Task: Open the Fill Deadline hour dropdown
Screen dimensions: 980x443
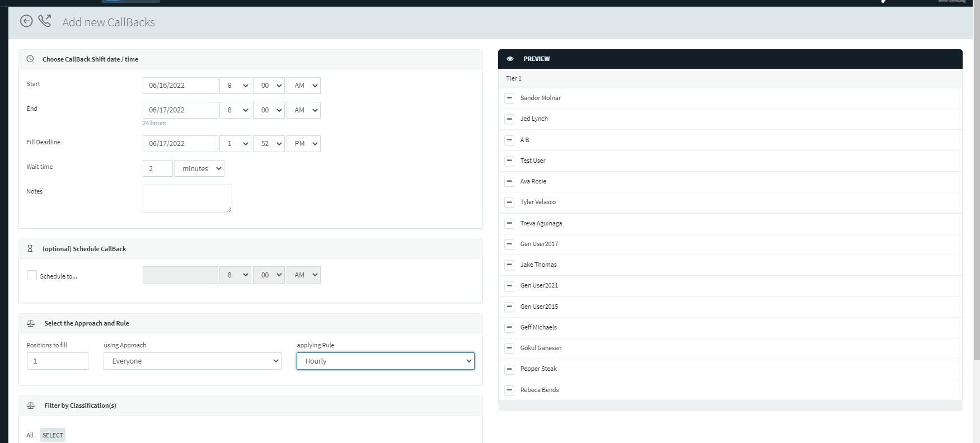Action: (x=235, y=144)
